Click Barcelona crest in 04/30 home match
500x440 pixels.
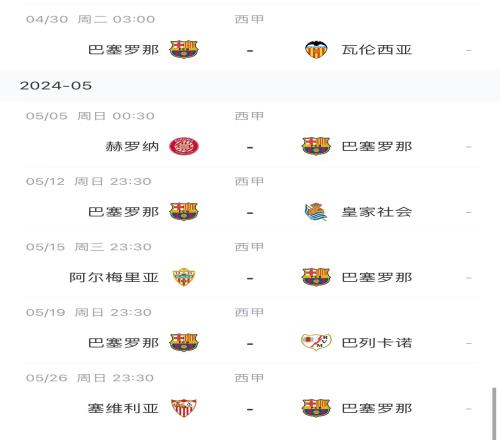(x=184, y=50)
